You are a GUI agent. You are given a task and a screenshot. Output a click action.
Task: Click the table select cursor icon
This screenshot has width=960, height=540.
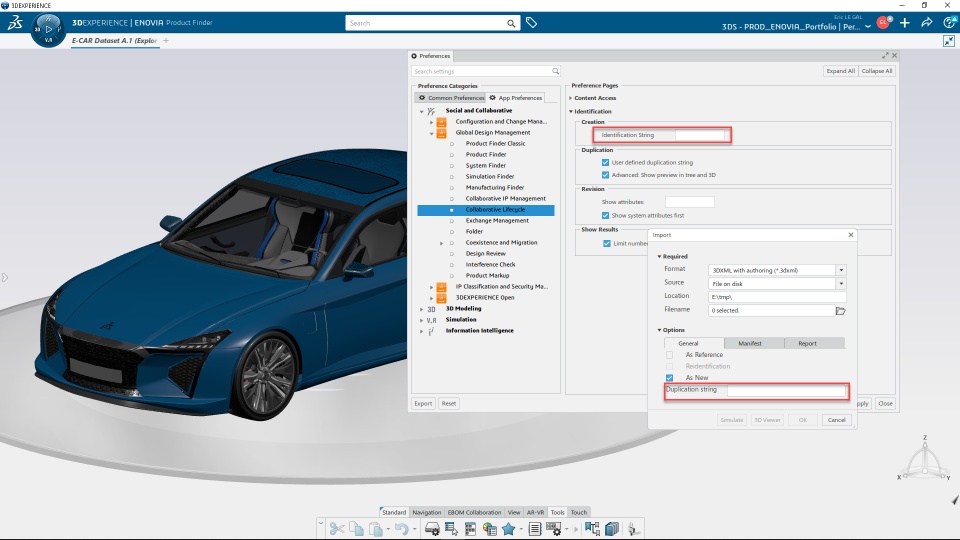[x=451, y=528]
